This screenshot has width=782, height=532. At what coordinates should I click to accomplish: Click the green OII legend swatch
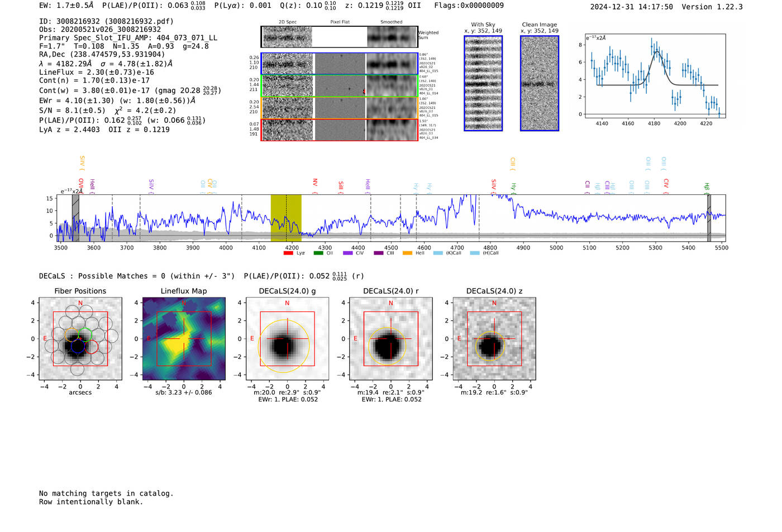[318, 253]
